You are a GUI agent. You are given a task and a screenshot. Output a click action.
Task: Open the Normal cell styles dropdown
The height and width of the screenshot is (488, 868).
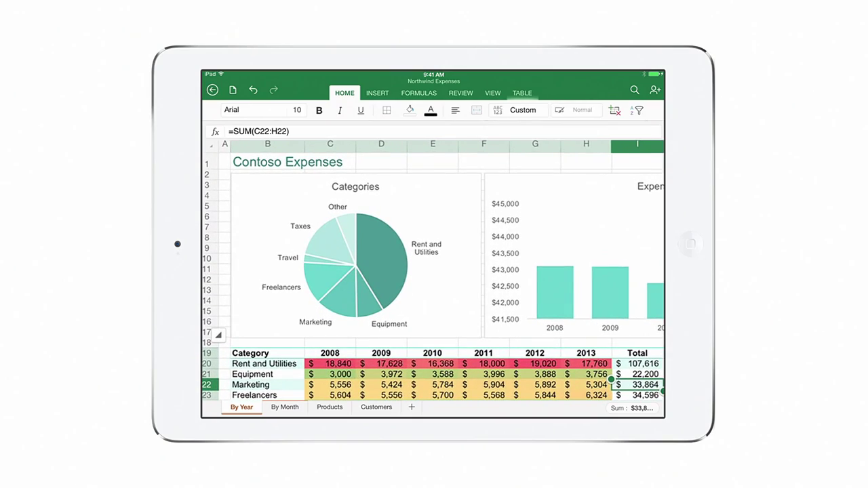click(x=576, y=110)
